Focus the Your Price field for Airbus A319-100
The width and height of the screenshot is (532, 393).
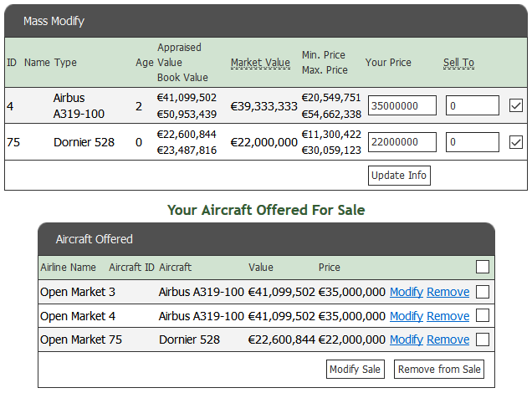(402, 105)
